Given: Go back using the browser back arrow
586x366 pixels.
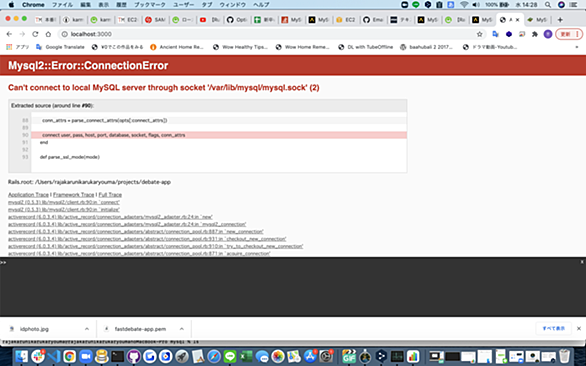Looking at the screenshot, I should [x=9, y=34].
